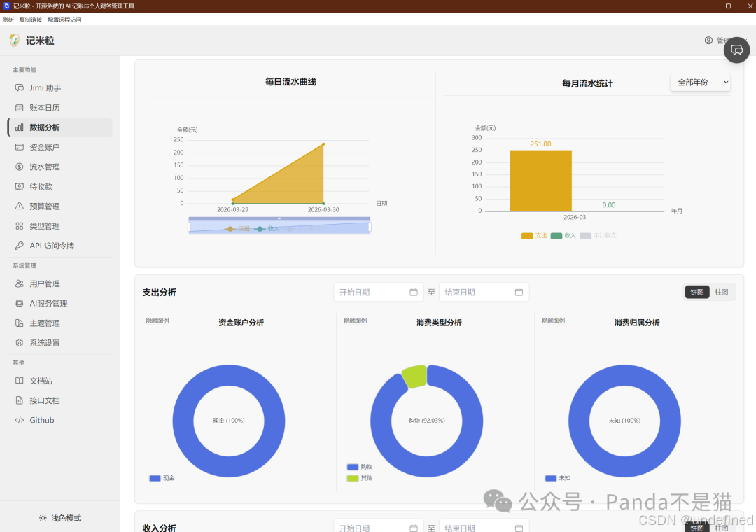Open Github code brackets icon

(x=20, y=420)
